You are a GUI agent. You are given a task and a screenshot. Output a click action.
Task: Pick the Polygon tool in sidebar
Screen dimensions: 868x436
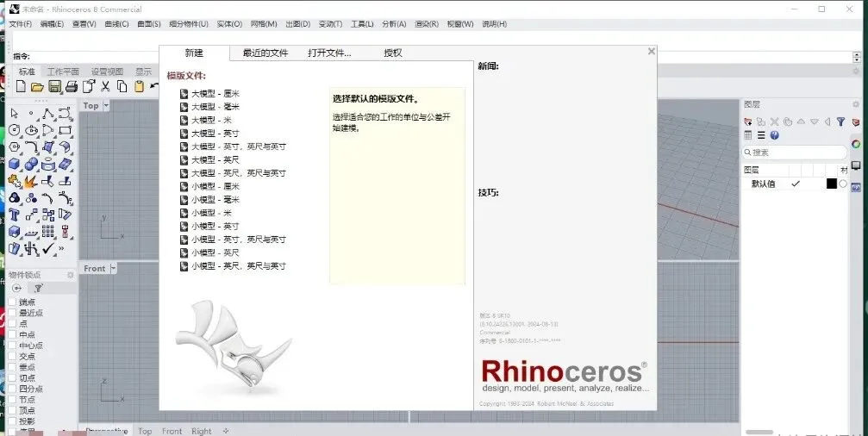click(15, 147)
